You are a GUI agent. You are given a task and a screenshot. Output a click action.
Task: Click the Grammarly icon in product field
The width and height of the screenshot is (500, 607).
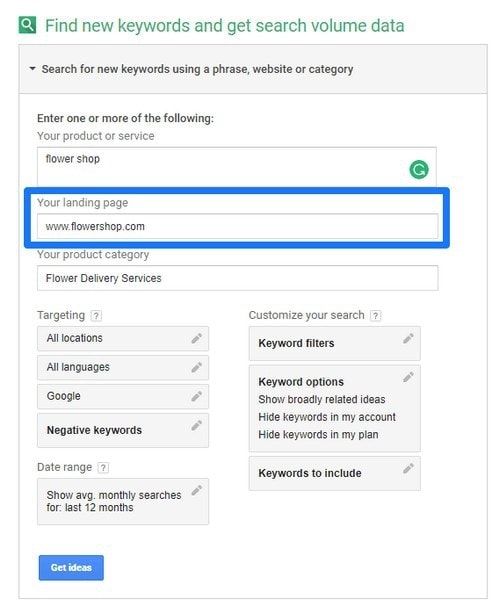coord(418,170)
